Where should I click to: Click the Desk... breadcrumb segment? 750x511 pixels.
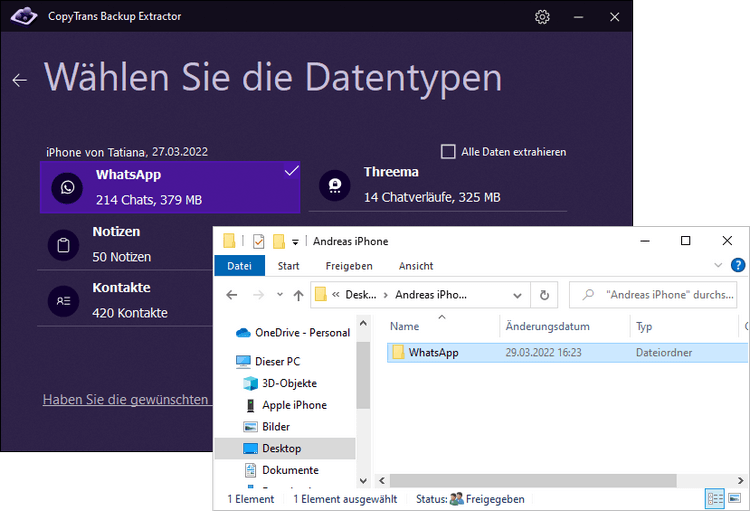pyautogui.click(x=361, y=295)
